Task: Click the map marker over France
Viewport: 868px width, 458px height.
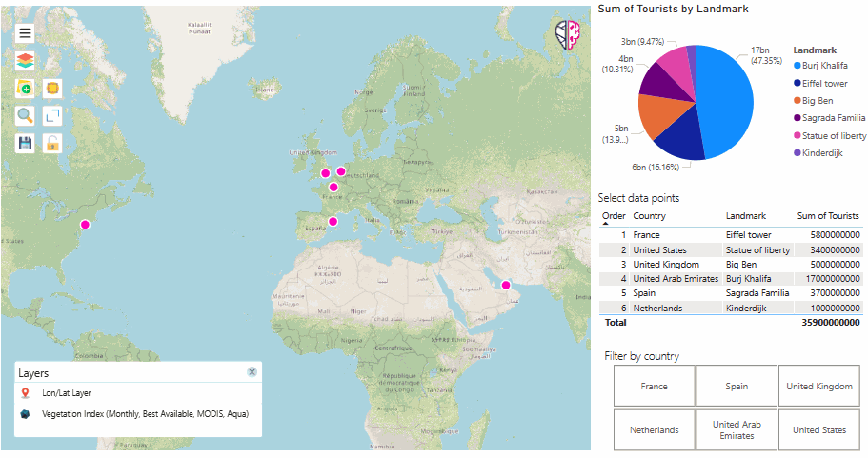Action: click(333, 187)
